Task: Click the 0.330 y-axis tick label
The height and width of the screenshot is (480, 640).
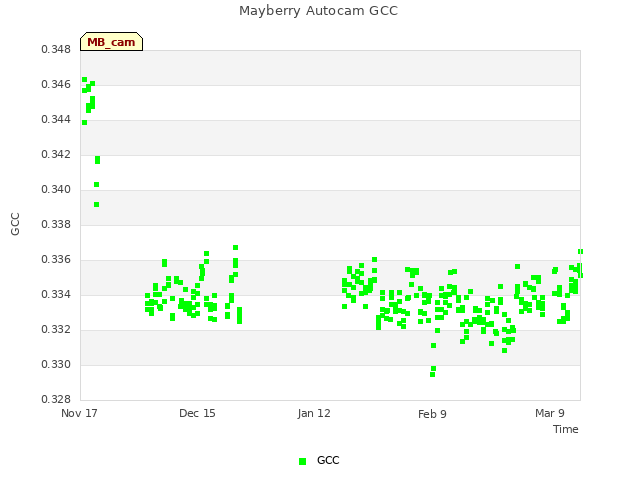Action: click(56, 364)
